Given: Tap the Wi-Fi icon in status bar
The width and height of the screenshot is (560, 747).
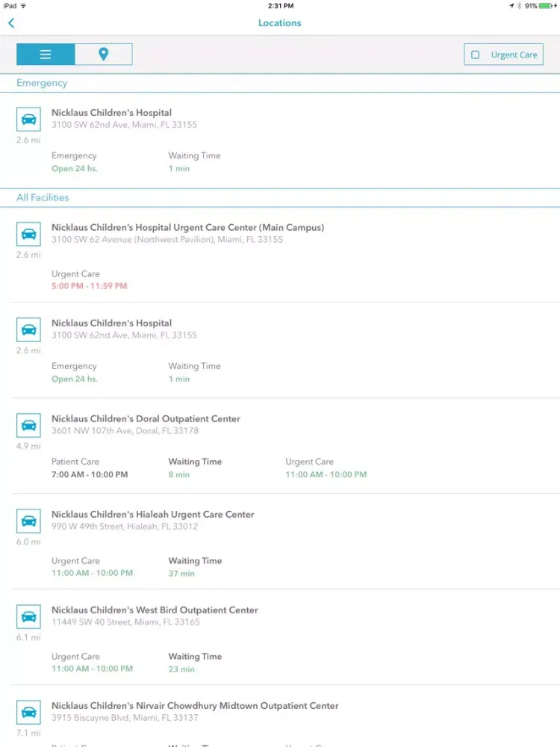Looking at the screenshot, I should point(23,6).
